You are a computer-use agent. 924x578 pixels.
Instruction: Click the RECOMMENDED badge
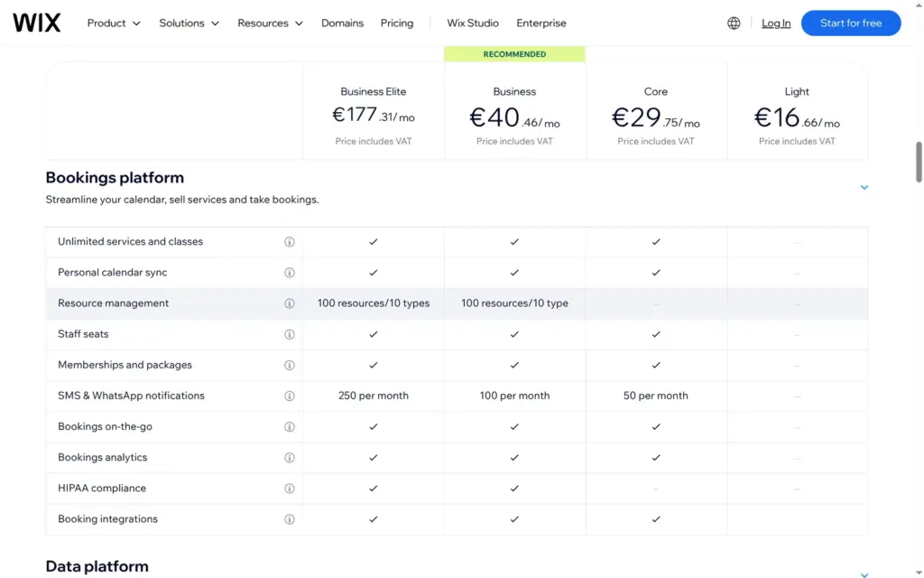pos(514,54)
